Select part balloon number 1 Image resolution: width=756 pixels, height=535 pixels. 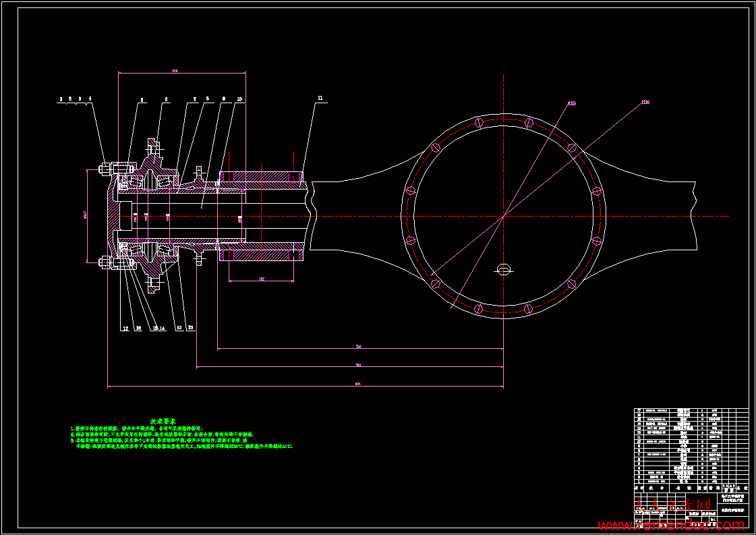pyautogui.click(x=61, y=98)
